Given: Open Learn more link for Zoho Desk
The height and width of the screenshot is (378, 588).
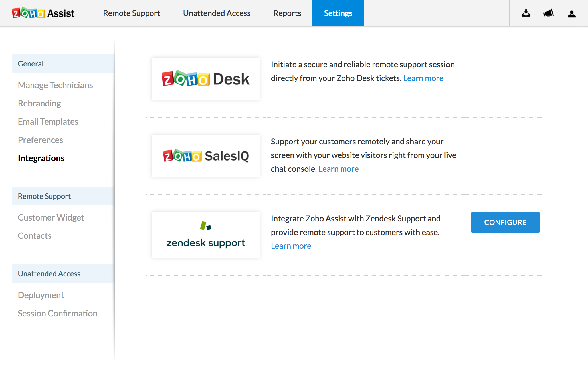Looking at the screenshot, I should tap(423, 78).
